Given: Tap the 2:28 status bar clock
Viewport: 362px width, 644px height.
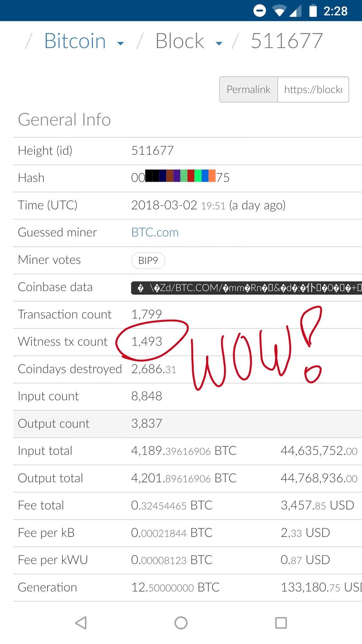Looking at the screenshot, I should [335, 11].
